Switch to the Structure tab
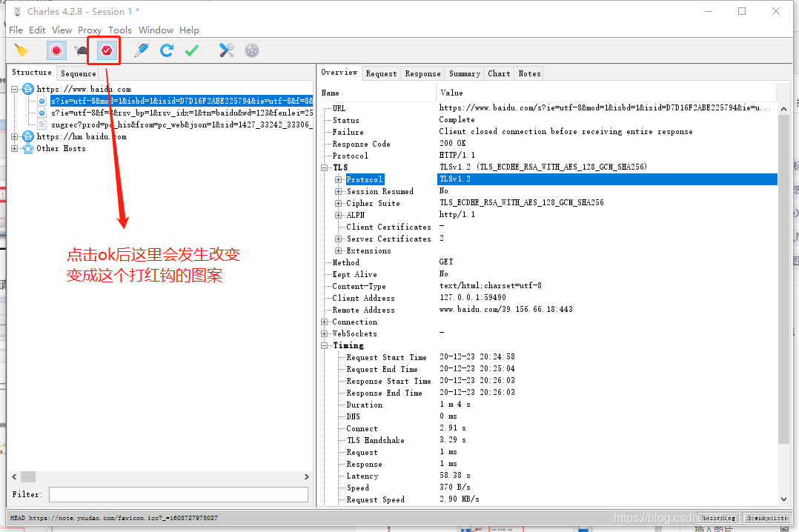 (x=32, y=73)
